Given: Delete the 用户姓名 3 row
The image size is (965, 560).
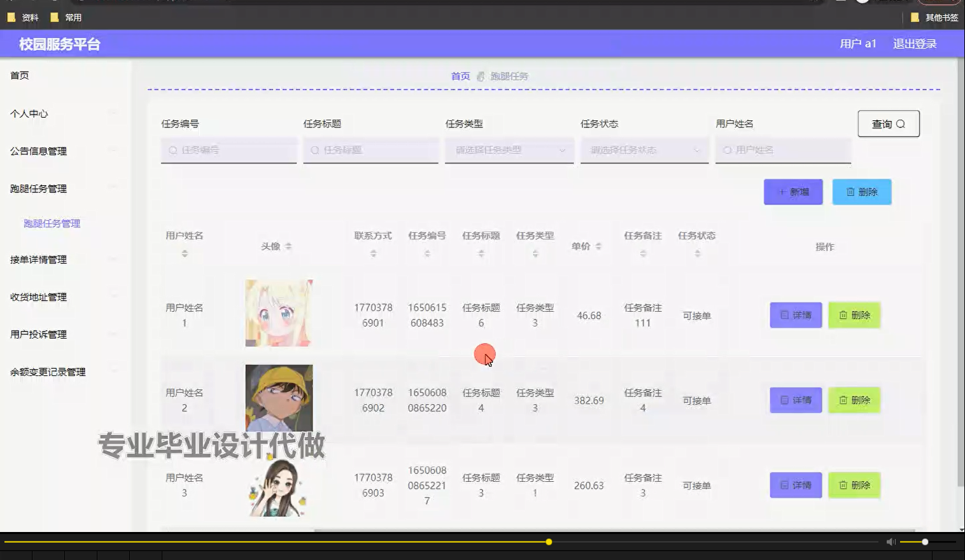Looking at the screenshot, I should (x=854, y=485).
